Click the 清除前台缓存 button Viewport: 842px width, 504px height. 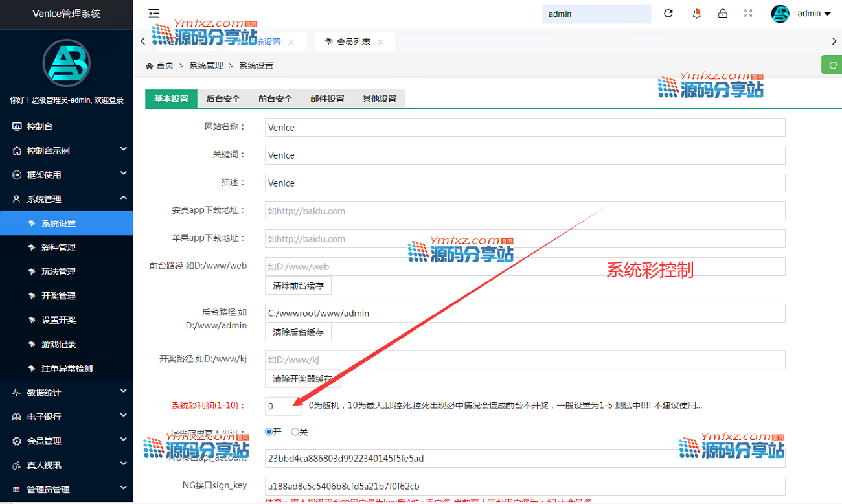point(298,285)
